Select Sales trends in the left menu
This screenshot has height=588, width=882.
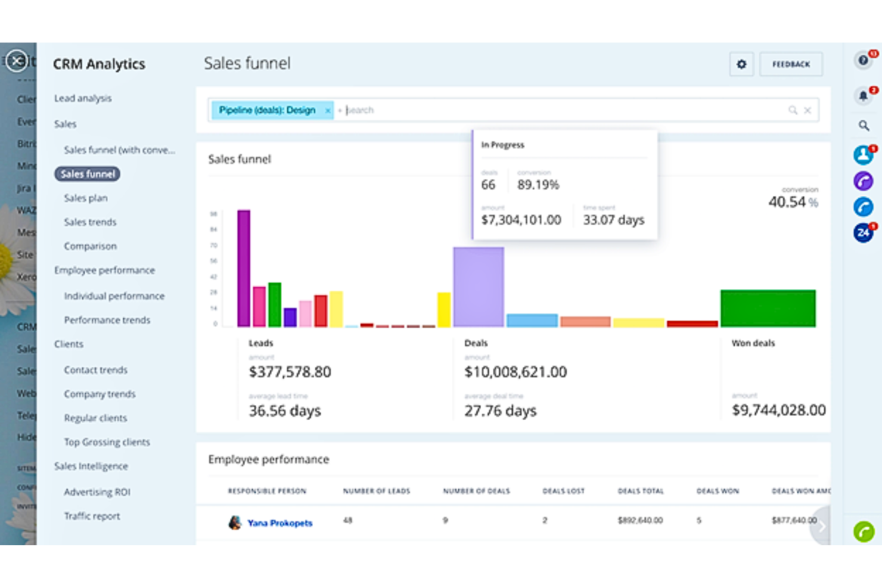(89, 222)
